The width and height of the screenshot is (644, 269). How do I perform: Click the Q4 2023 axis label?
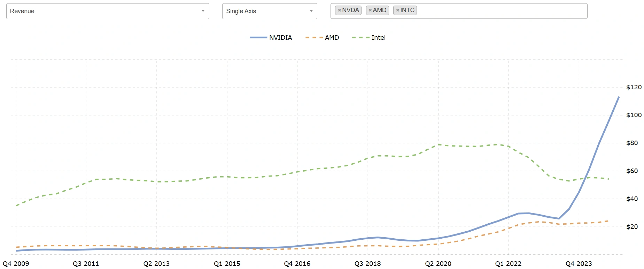579,264
